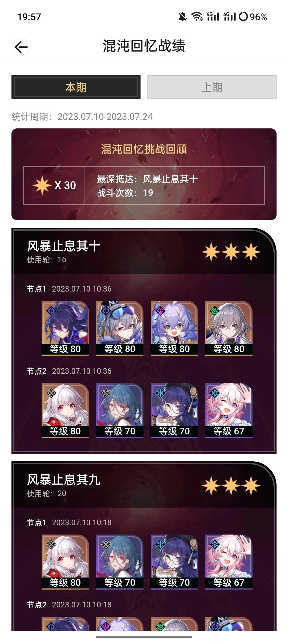Viewport: 288px width, 644px height.
Task: Select Seele's level 80 portrait in 风暴止息其十 节点1
Action: pos(65,328)
